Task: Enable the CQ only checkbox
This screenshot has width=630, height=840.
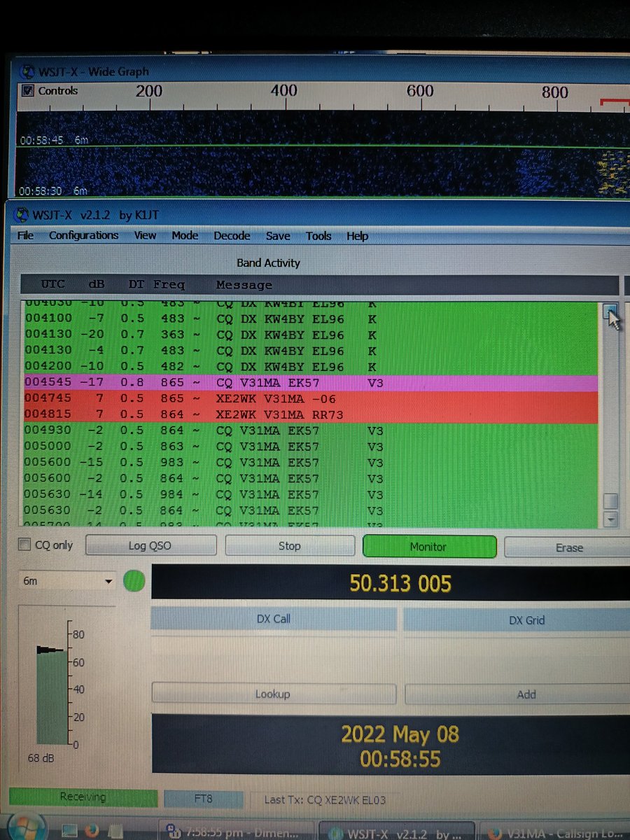Action: [x=24, y=545]
